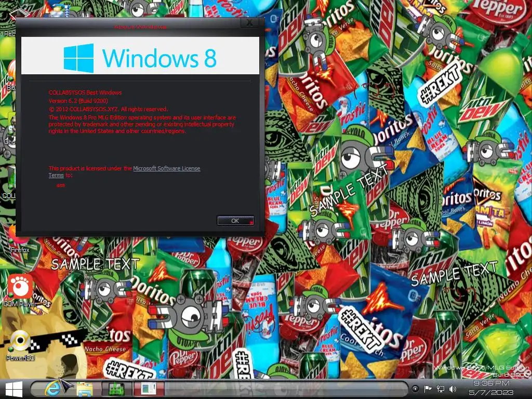Open the volume speaker icon
532x399 pixels.
coord(453,389)
